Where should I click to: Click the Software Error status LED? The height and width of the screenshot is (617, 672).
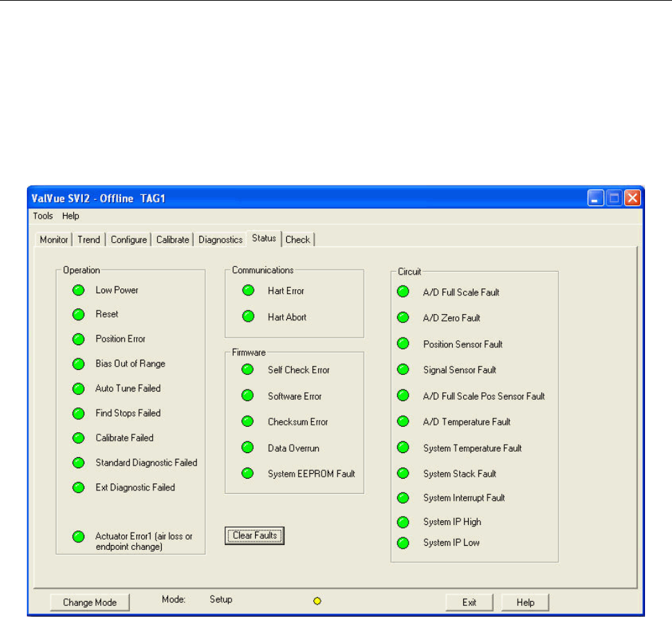pyautogui.click(x=248, y=396)
